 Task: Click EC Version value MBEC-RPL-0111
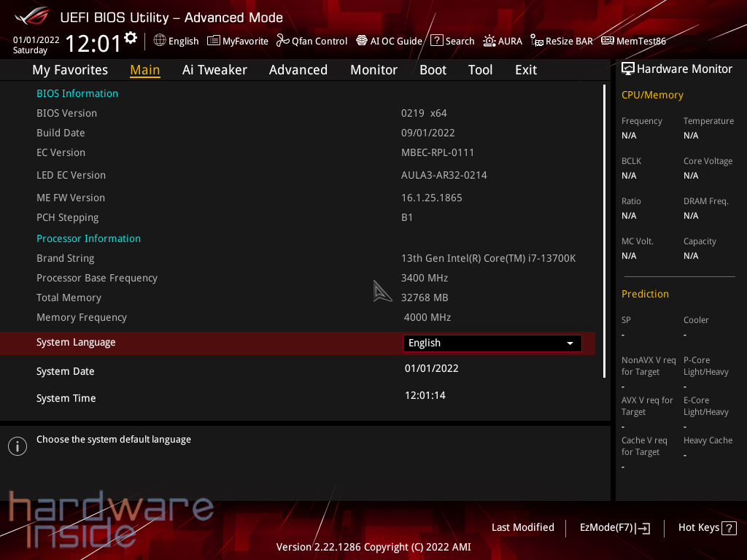click(x=438, y=153)
